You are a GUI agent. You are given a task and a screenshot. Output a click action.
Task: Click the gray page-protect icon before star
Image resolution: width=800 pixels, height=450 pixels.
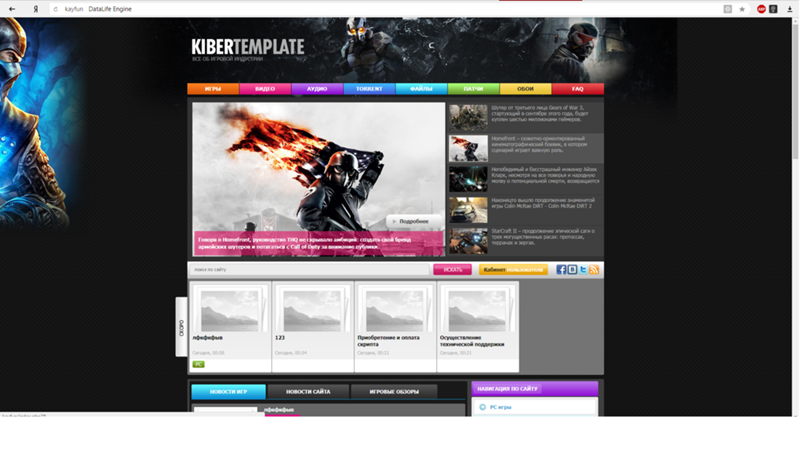click(x=728, y=9)
